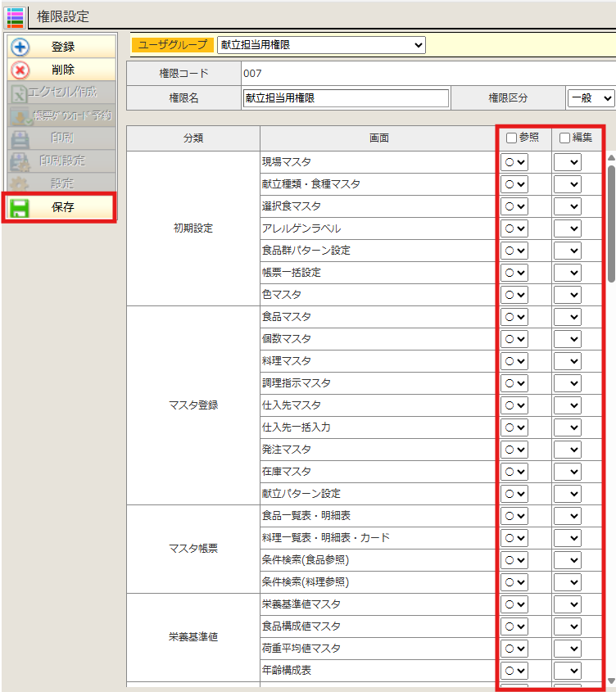The height and width of the screenshot is (692, 616).
Task: Click the blue plus 登録 icon
Action: pos(20,47)
